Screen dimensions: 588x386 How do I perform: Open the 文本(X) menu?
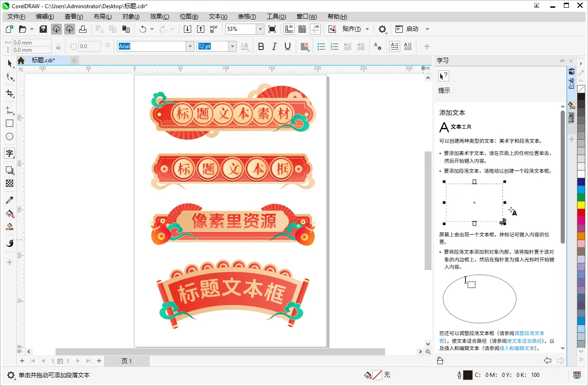(218, 16)
